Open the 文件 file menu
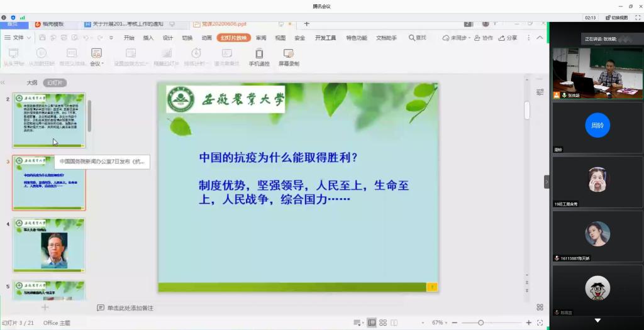This screenshot has width=644, height=330. coord(18,38)
